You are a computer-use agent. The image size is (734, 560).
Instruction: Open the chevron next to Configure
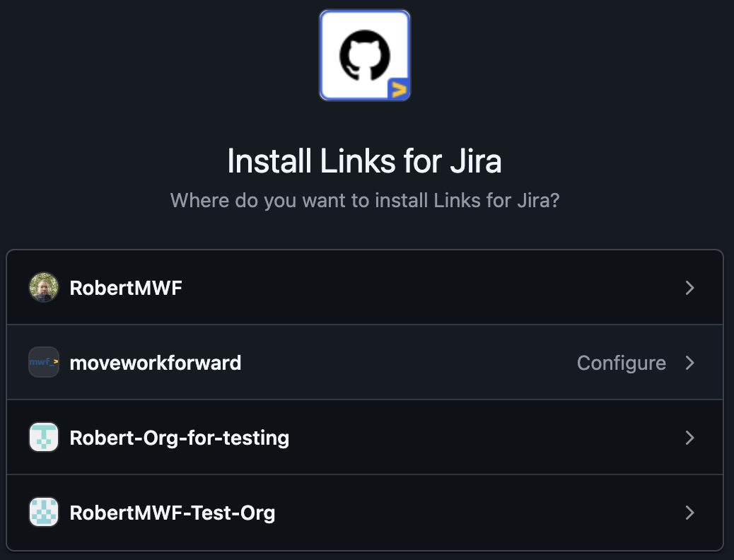point(689,363)
